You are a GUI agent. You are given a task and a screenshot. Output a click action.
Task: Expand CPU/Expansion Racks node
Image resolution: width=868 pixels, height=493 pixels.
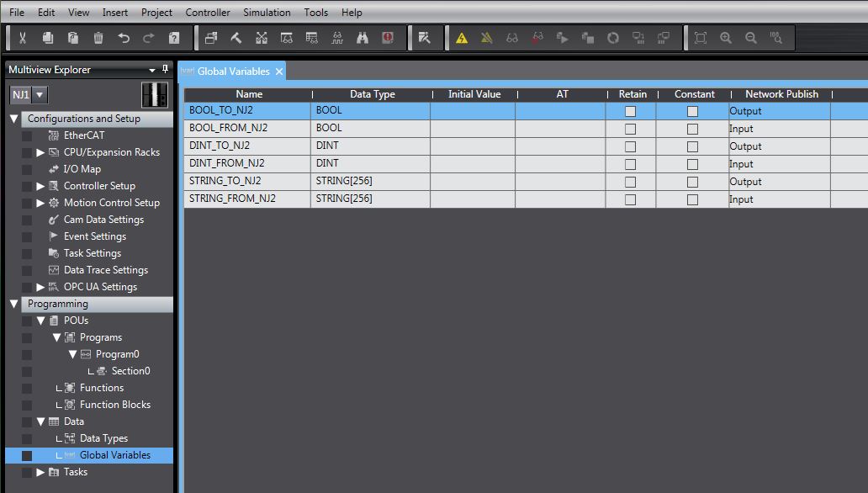(40, 152)
